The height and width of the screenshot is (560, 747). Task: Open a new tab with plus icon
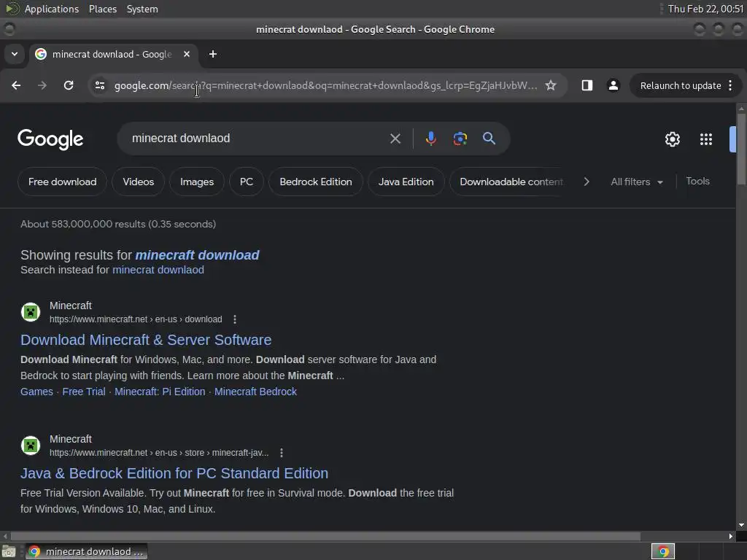pyautogui.click(x=213, y=54)
